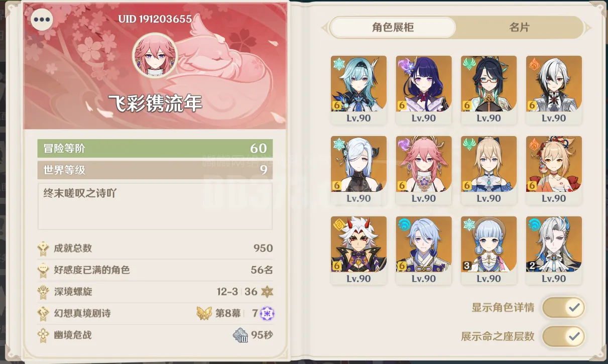Click the purple Stella flower icon
The width and height of the screenshot is (608, 364).
pos(267,314)
